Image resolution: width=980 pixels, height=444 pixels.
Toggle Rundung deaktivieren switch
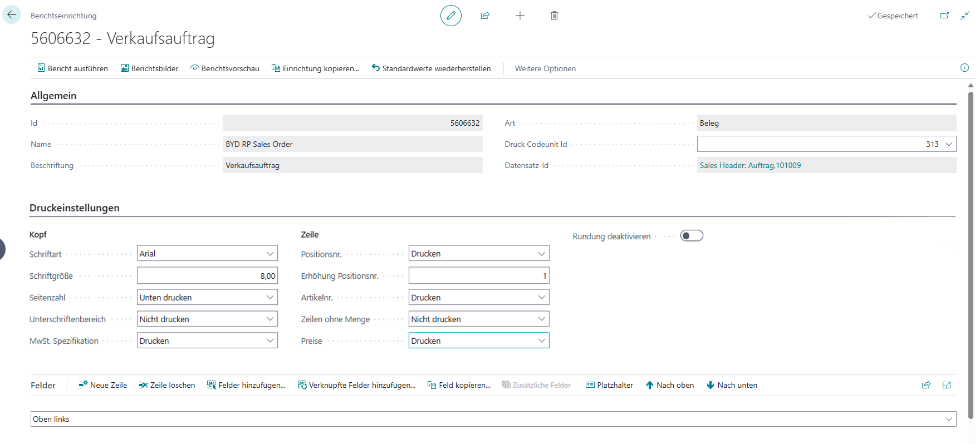click(692, 236)
